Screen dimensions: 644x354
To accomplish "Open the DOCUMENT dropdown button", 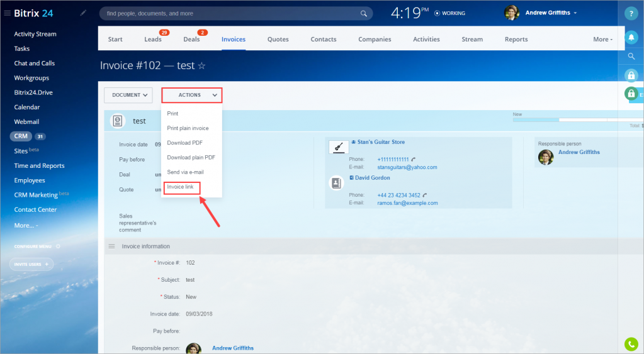I will click(x=128, y=95).
